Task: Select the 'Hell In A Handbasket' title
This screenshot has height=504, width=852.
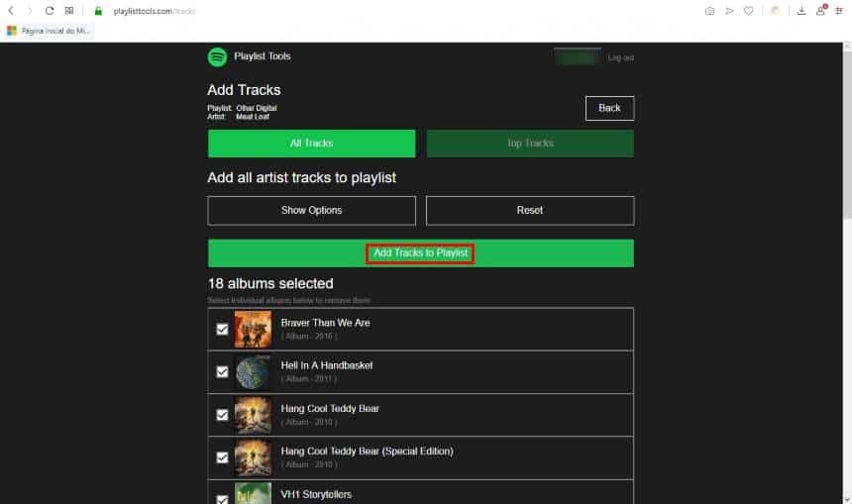Action: click(327, 365)
